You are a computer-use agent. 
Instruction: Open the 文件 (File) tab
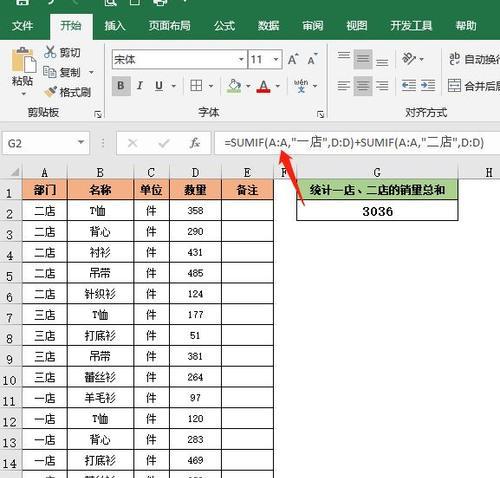pyautogui.click(x=23, y=26)
